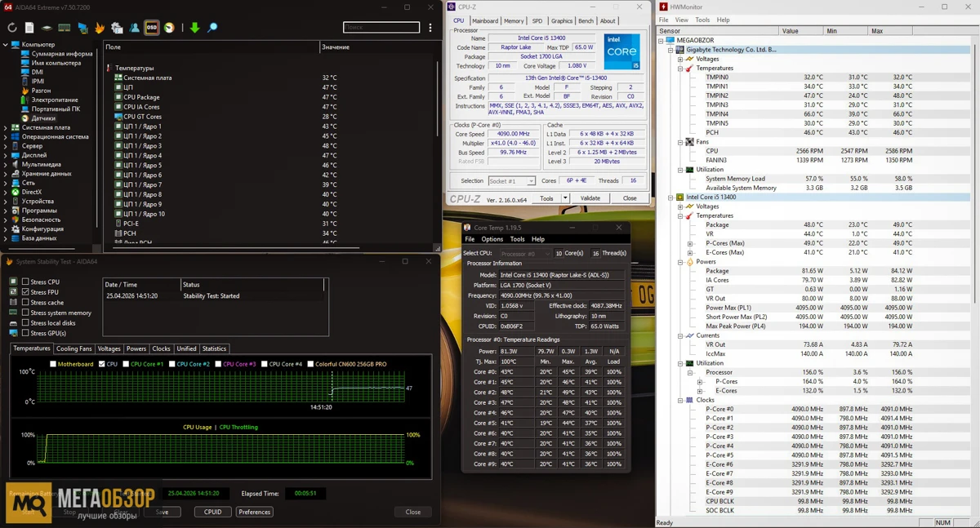Click the refresh icon in AIDA64 toolbar
980x528 pixels.
coord(12,28)
